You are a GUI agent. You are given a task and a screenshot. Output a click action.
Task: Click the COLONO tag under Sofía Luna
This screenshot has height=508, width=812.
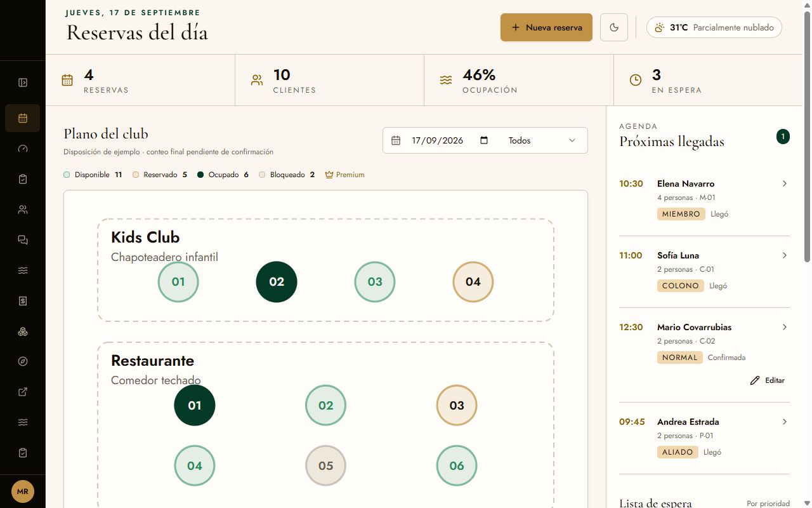(x=681, y=286)
